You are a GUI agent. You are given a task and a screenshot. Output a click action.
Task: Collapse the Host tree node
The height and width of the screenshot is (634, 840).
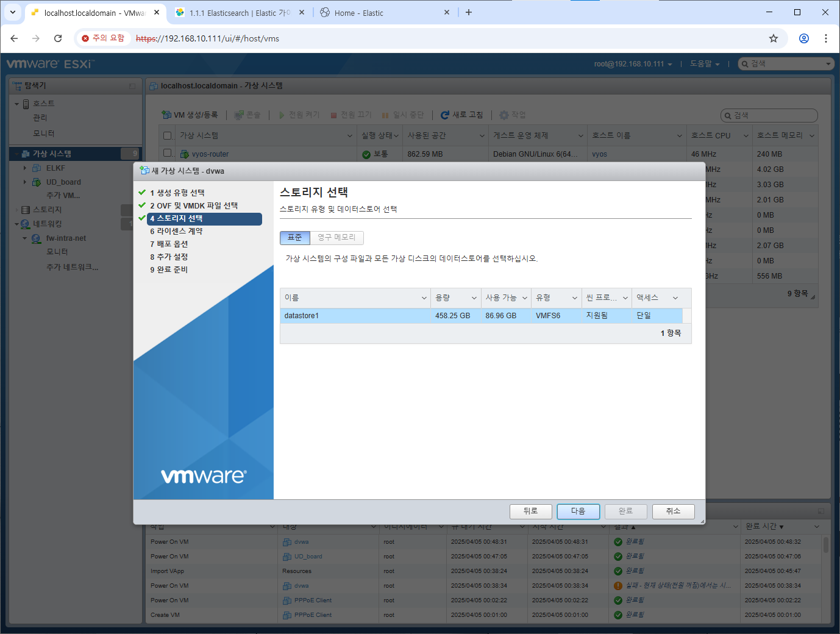(16, 104)
